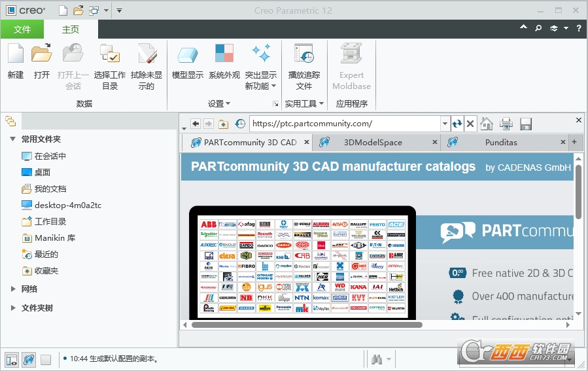Collapse the ribbon with up arrow
Image resolution: width=588 pixels, height=371 pixels.
pos(523,27)
